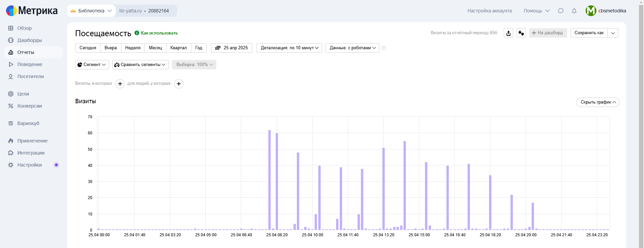Viewport: 644px width, 248px height.
Task: Open the Обзор section in sidebar
Action: (33, 28)
